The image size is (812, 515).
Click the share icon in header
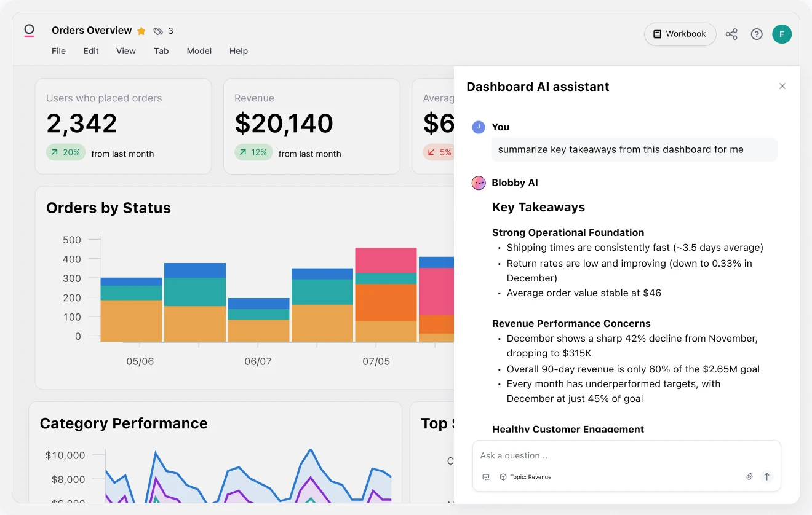pos(731,34)
